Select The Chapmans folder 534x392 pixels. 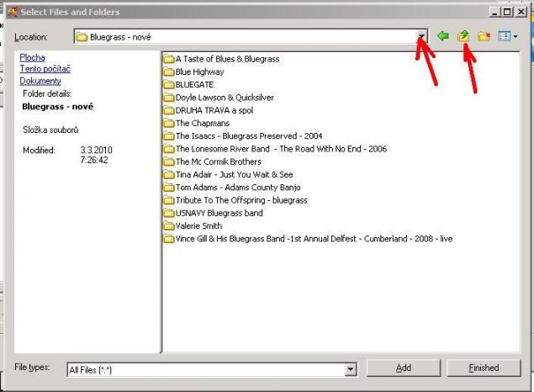197,123
